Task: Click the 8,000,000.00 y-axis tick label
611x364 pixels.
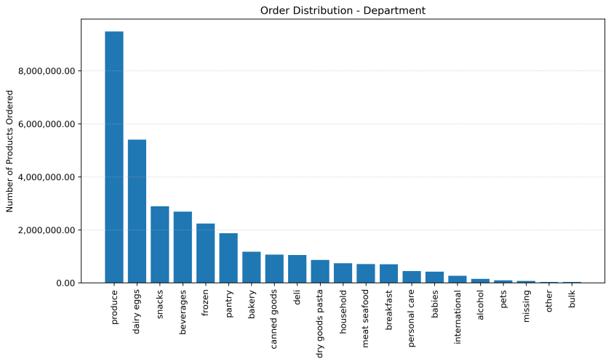Action: coord(49,71)
